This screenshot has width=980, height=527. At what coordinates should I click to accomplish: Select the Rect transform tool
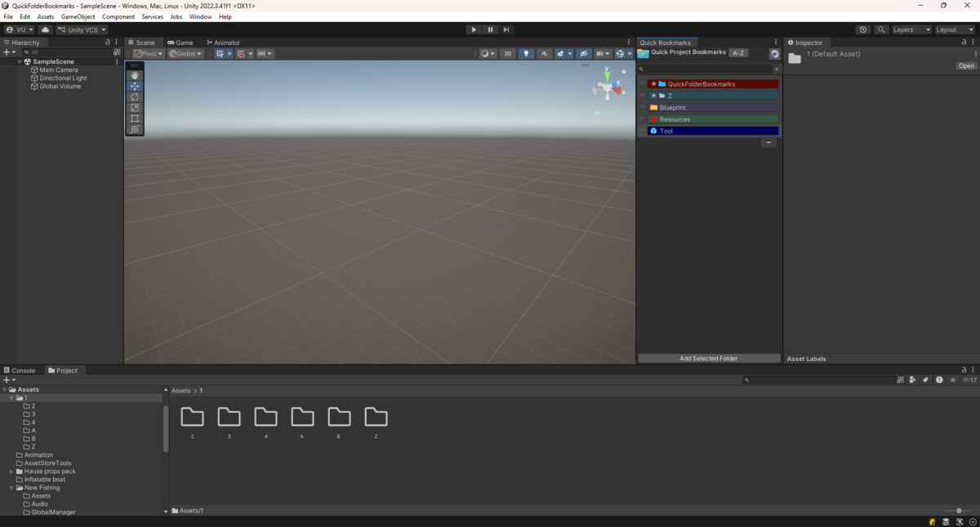135,118
